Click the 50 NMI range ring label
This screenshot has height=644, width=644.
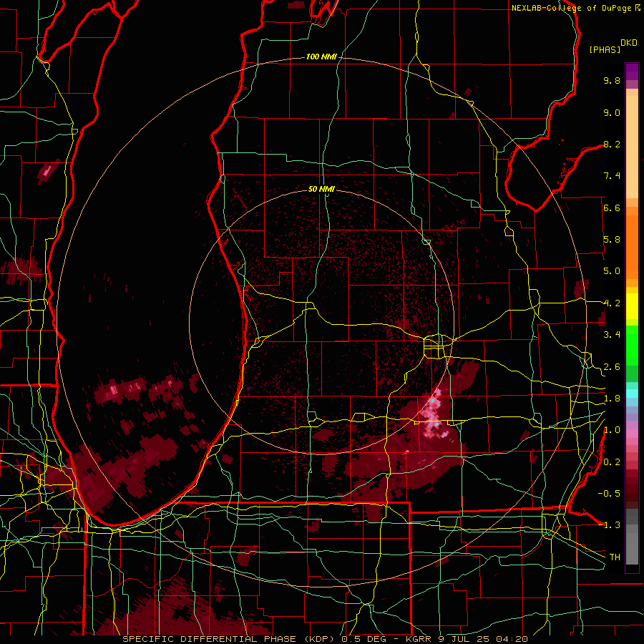point(321,189)
